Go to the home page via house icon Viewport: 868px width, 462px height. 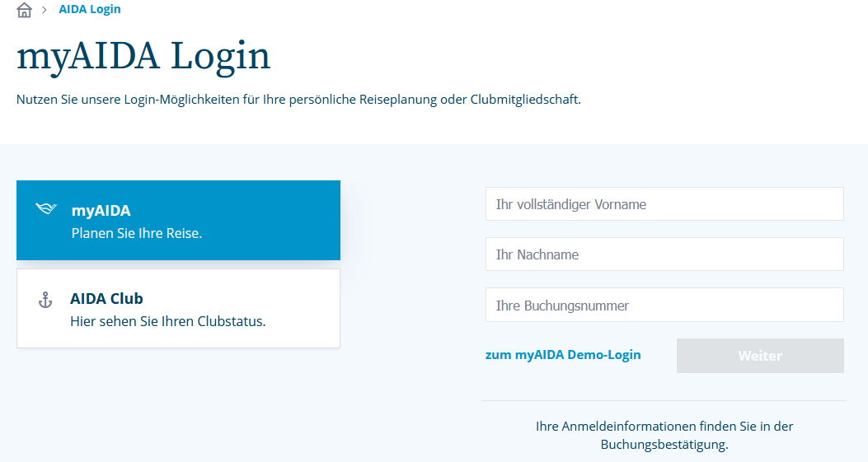pos(25,10)
